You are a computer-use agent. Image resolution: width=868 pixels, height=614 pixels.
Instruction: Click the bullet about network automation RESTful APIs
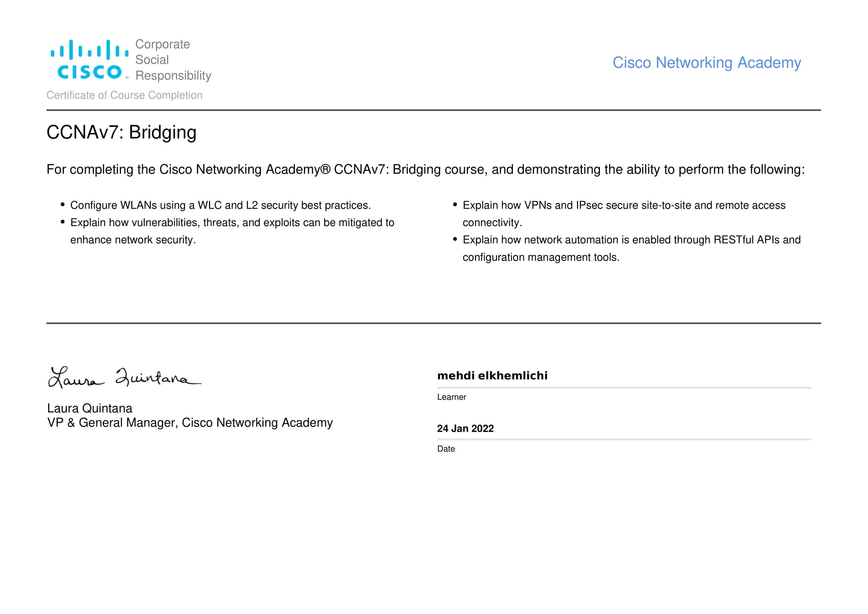click(632, 248)
